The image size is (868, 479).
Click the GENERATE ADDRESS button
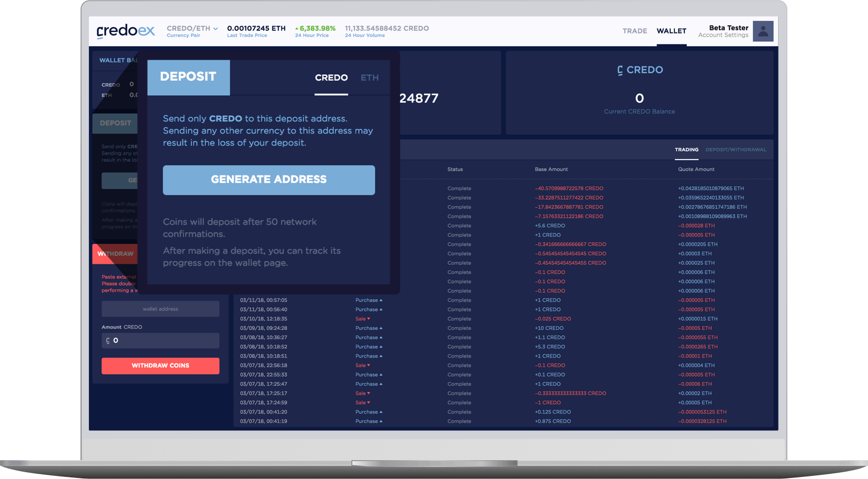pyautogui.click(x=269, y=180)
